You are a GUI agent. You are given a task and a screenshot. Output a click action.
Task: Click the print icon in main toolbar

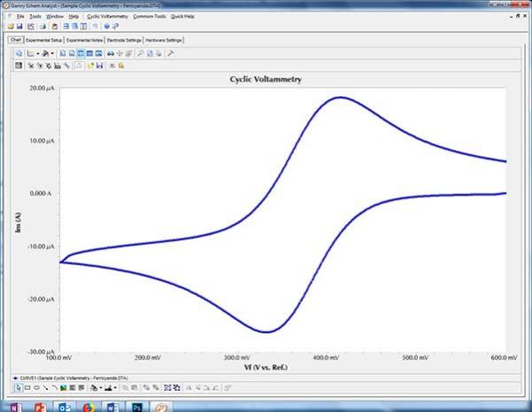point(42,27)
